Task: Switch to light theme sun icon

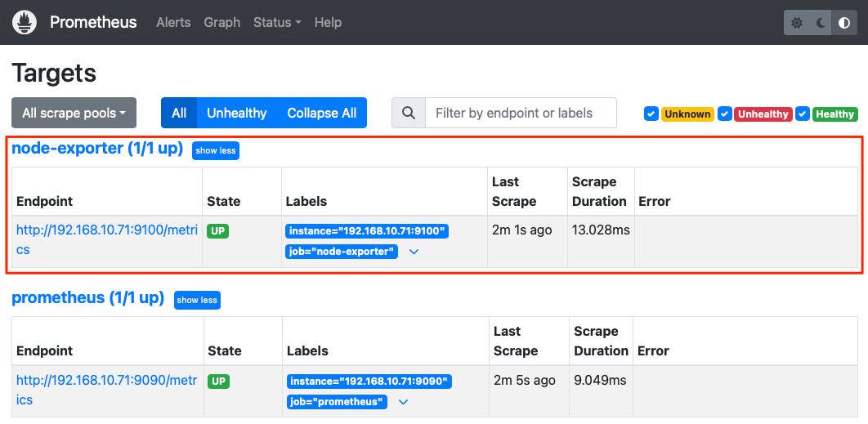Action: click(797, 23)
